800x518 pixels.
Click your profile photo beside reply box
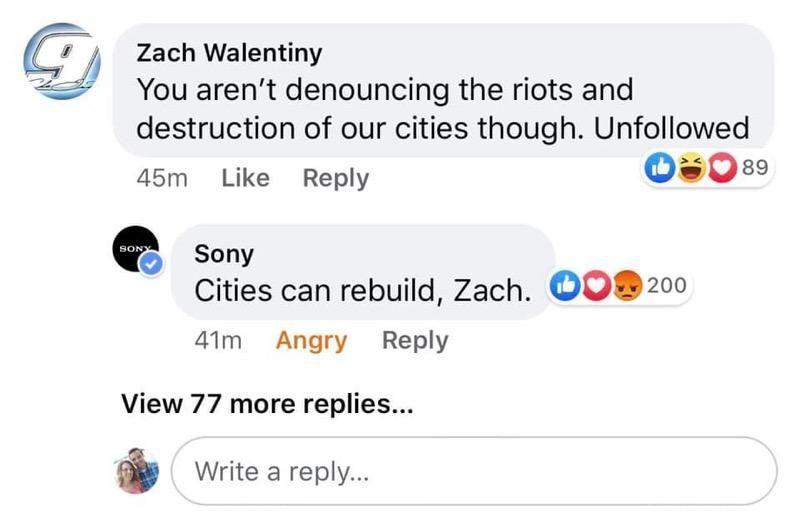point(136,471)
